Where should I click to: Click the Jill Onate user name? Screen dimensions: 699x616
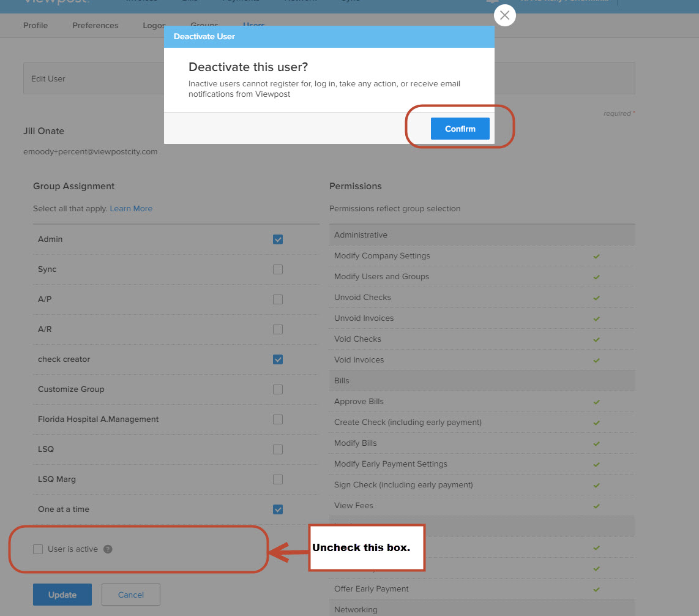coord(43,131)
